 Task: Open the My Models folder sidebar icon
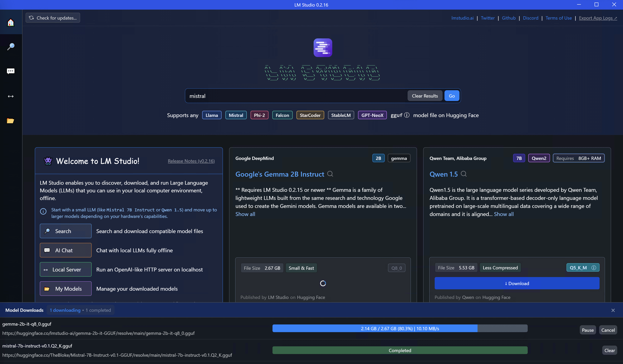11,121
